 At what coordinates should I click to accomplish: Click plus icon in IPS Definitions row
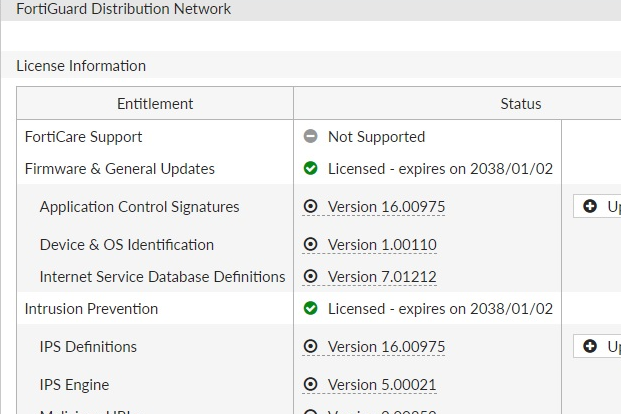point(590,346)
